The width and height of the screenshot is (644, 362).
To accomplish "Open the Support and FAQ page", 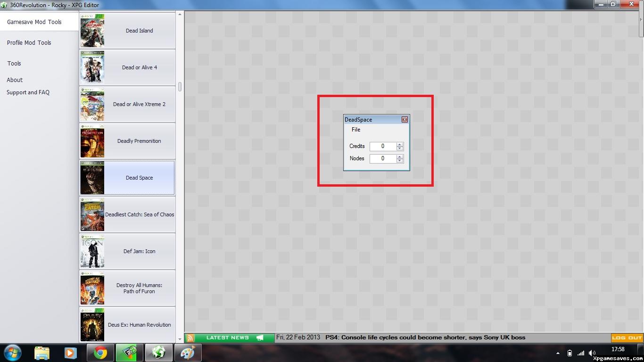I will [28, 92].
